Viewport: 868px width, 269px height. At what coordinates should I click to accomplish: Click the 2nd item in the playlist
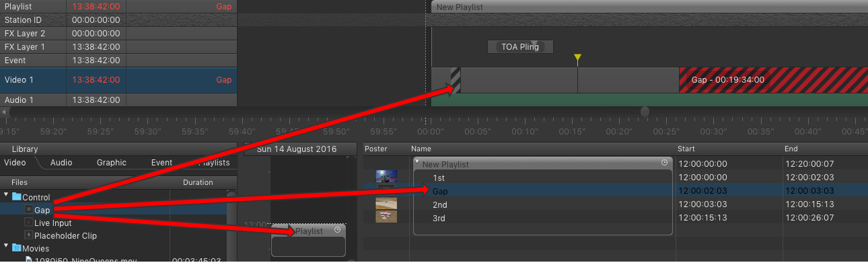click(440, 204)
